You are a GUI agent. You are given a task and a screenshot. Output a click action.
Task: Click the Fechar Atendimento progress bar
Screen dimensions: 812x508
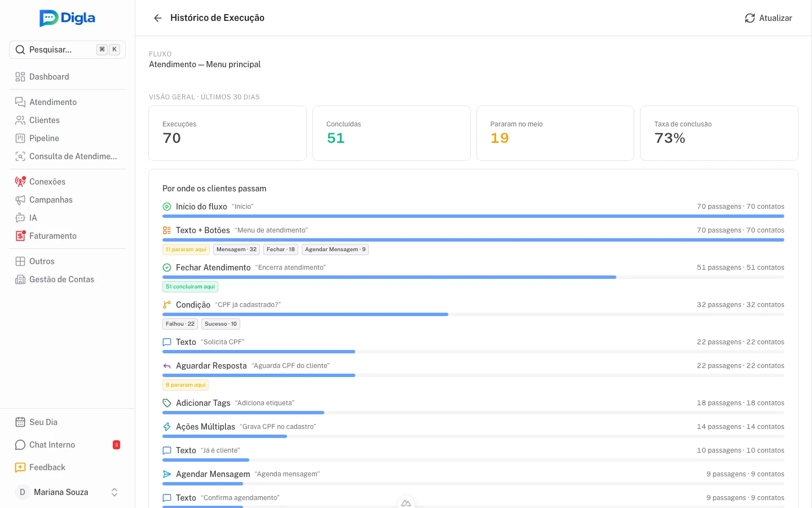[473, 277]
